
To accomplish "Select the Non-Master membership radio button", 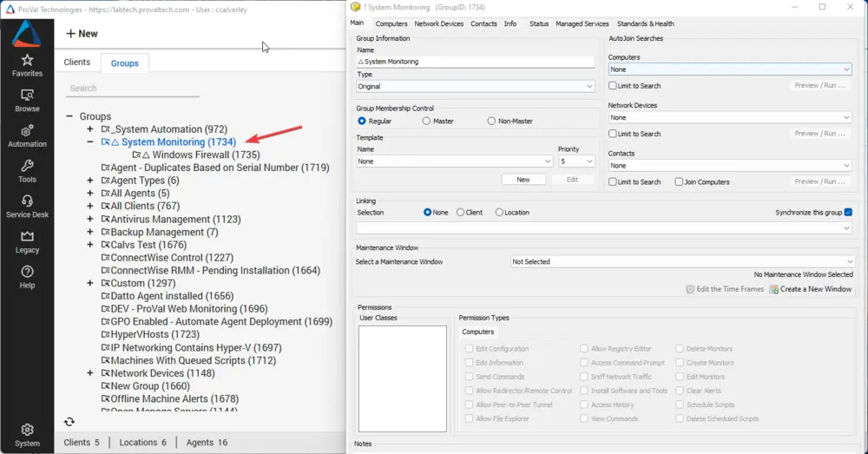I will point(491,121).
